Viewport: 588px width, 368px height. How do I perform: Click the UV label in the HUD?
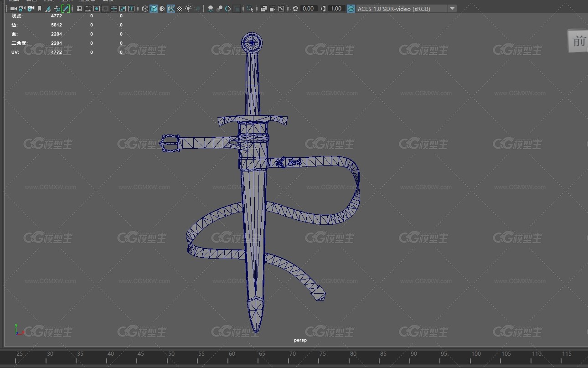[x=15, y=52]
